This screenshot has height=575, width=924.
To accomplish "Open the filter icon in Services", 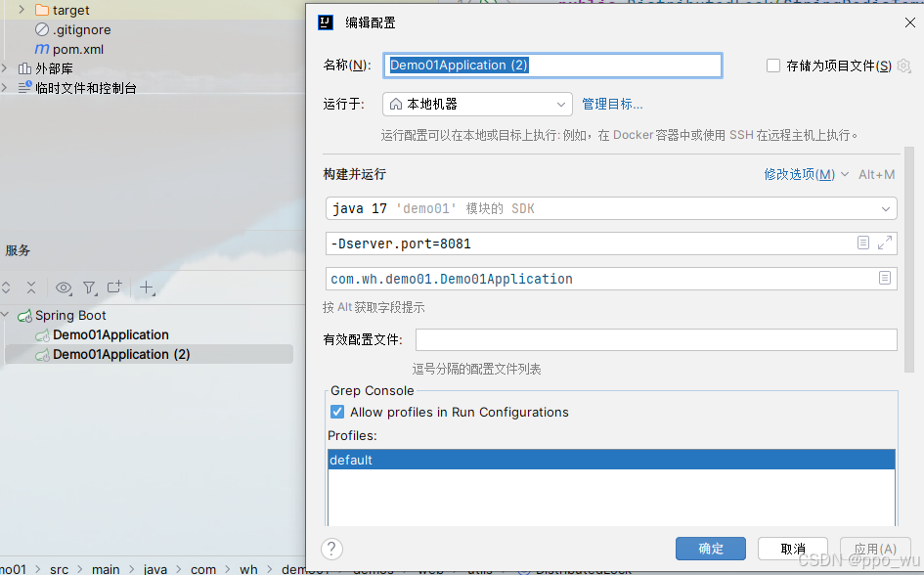I will coord(90,287).
